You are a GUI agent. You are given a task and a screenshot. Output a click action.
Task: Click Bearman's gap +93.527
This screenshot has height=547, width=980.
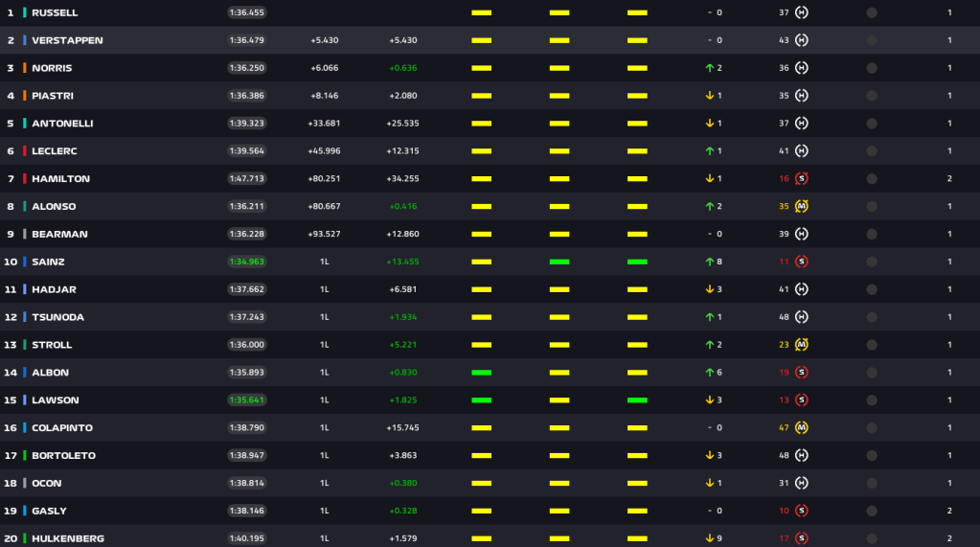325,234
